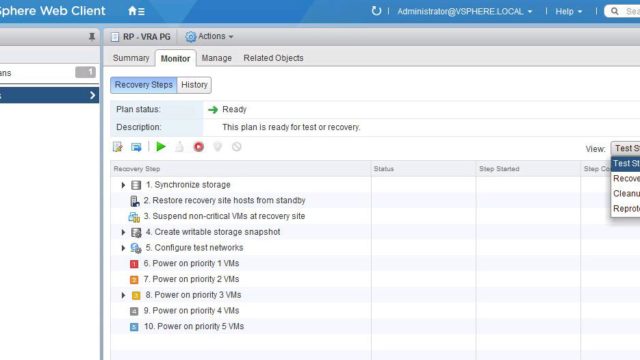Select the Recovery Steps toggle button
Viewport: 640px width, 360px height.
[x=144, y=85]
